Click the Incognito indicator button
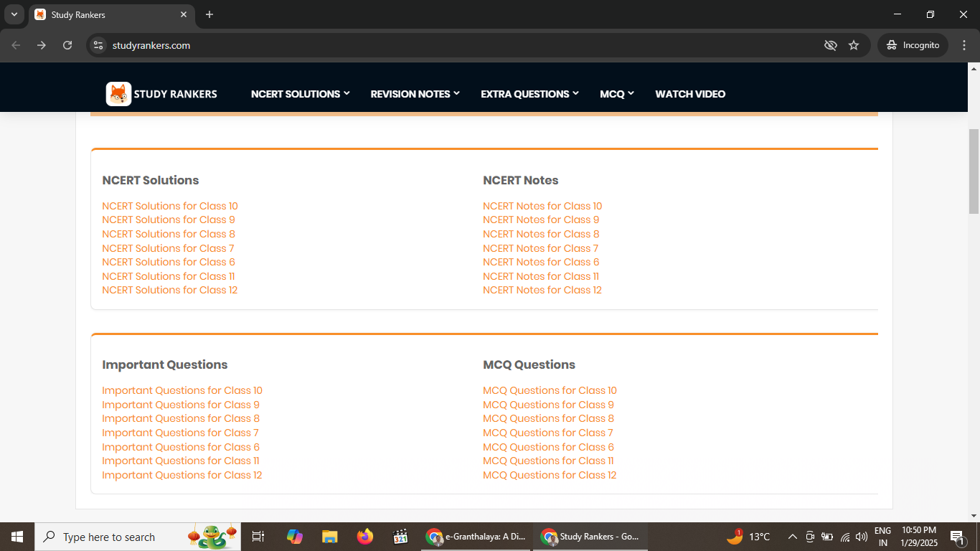 coord(913,45)
